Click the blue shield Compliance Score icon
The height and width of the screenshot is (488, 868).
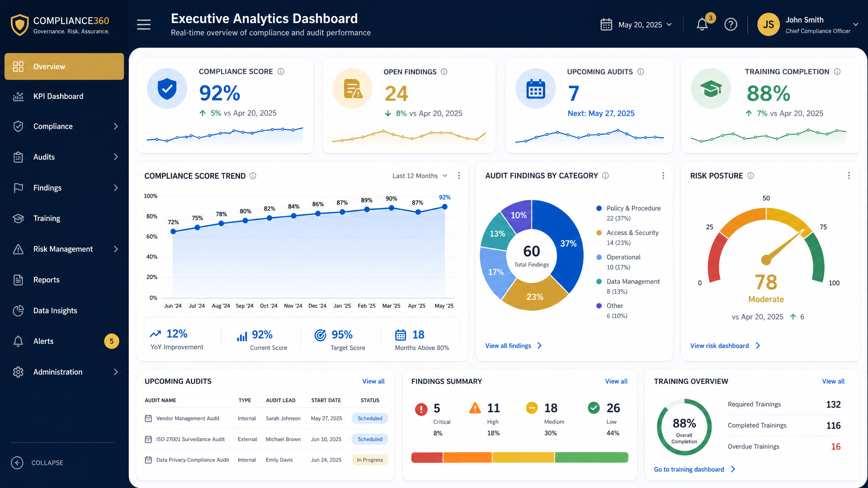click(167, 89)
